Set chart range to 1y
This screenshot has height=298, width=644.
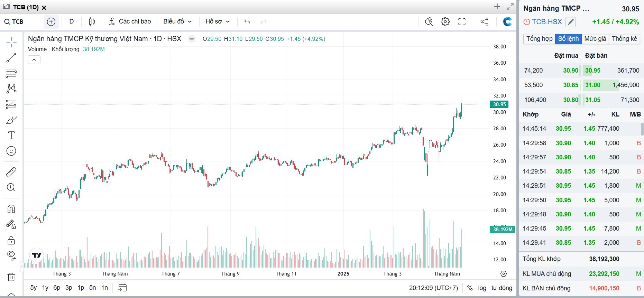pos(45,288)
